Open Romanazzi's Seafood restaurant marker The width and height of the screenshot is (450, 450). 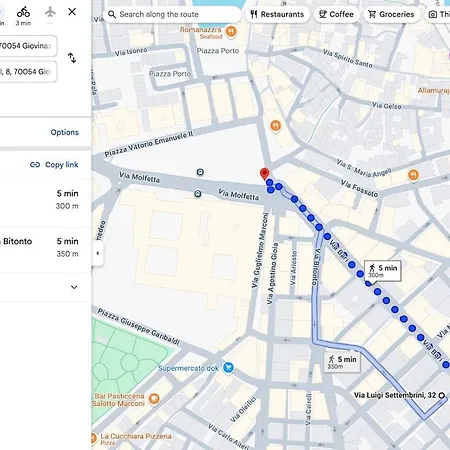231,32
